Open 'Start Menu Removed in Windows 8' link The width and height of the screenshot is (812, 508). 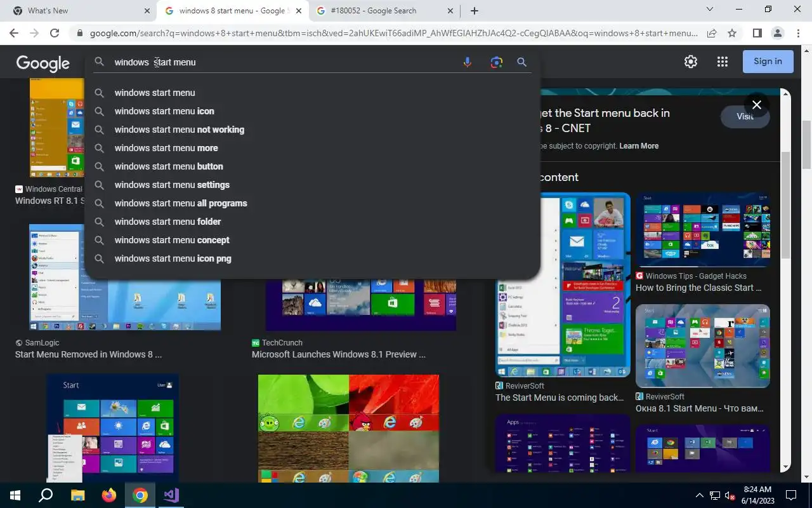(88, 354)
